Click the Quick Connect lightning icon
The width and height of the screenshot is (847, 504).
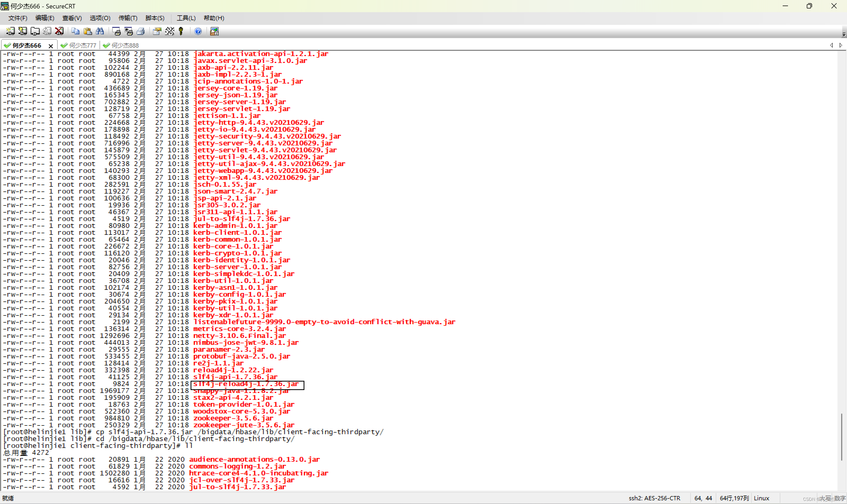(22, 31)
